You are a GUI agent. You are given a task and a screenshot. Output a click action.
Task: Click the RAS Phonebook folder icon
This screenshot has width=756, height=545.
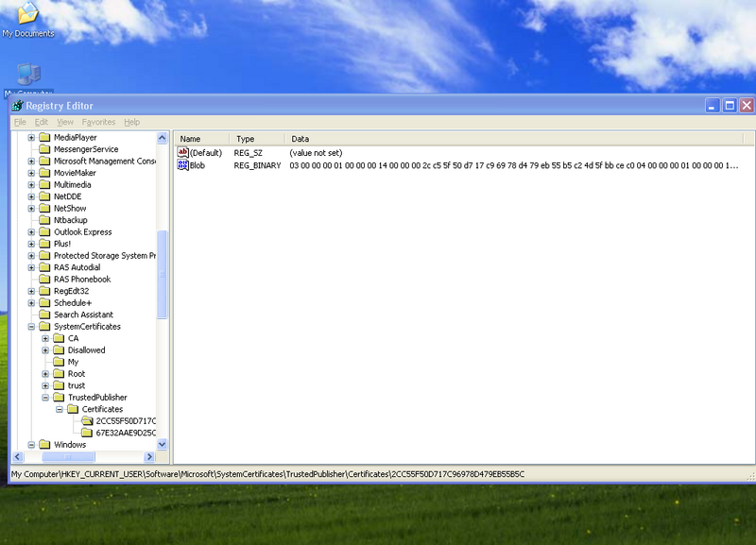click(44, 280)
